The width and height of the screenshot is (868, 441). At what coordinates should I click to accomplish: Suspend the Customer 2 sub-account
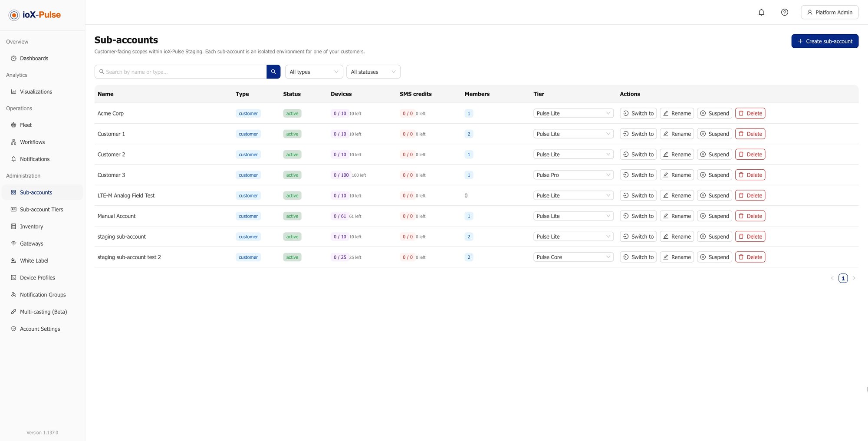[x=714, y=155]
